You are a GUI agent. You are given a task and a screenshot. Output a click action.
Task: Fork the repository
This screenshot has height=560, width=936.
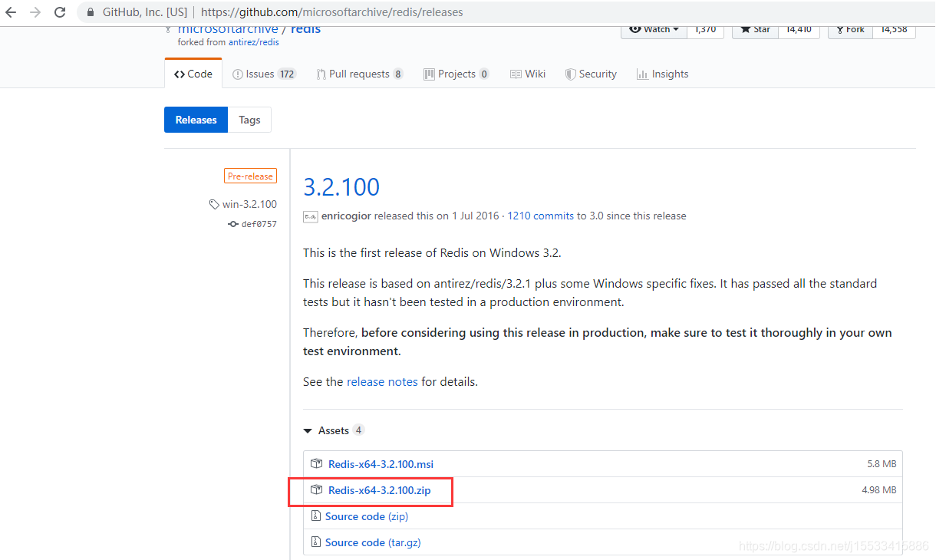click(x=849, y=30)
